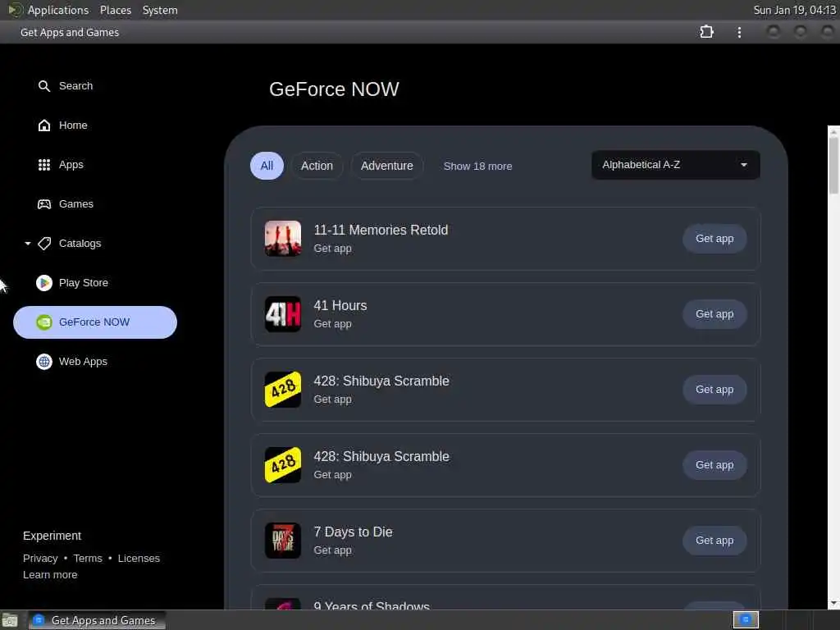The image size is (840, 630).
Task: Click the GeForce NOW page heading
Action: pyautogui.click(x=335, y=89)
